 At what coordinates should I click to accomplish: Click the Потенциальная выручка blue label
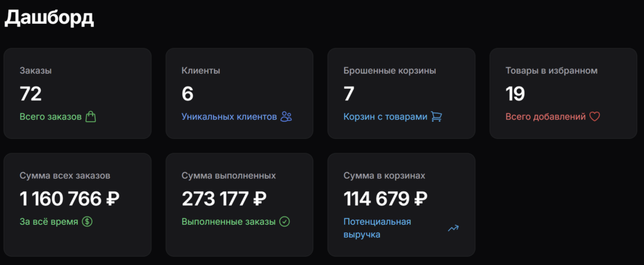(377, 228)
